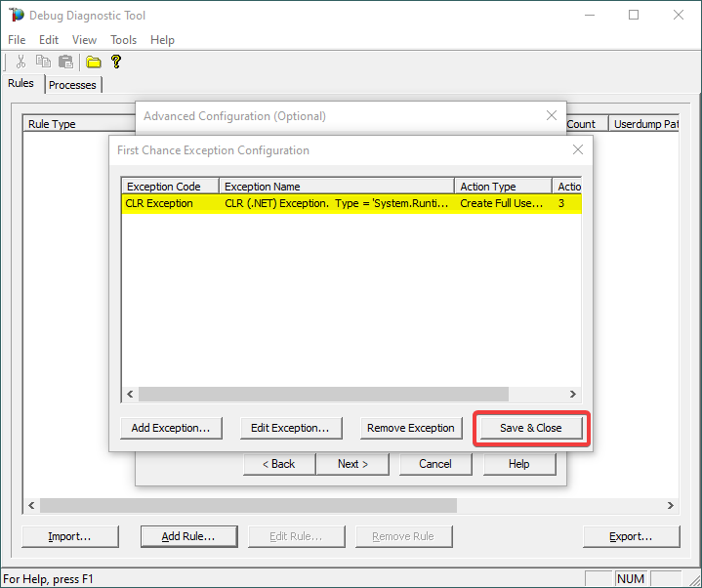Image resolution: width=702 pixels, height=588 pixels.
Task: Click the Action Type column header
Action: point(503,187)
